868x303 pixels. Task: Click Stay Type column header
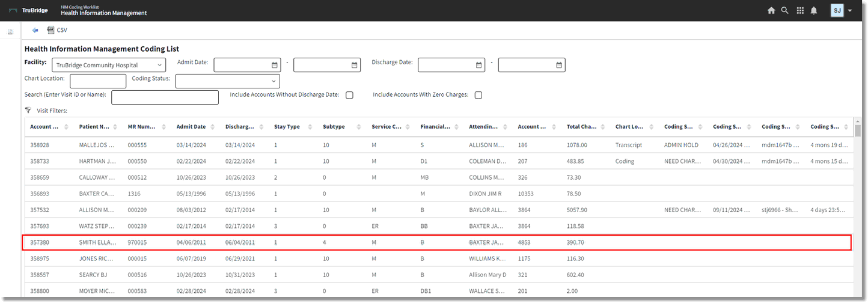pos(287,127)
